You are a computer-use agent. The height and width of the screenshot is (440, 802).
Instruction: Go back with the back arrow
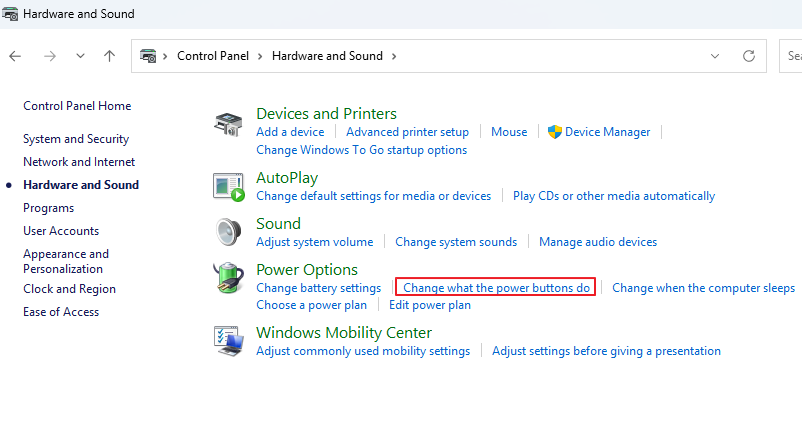click(15, 56)
